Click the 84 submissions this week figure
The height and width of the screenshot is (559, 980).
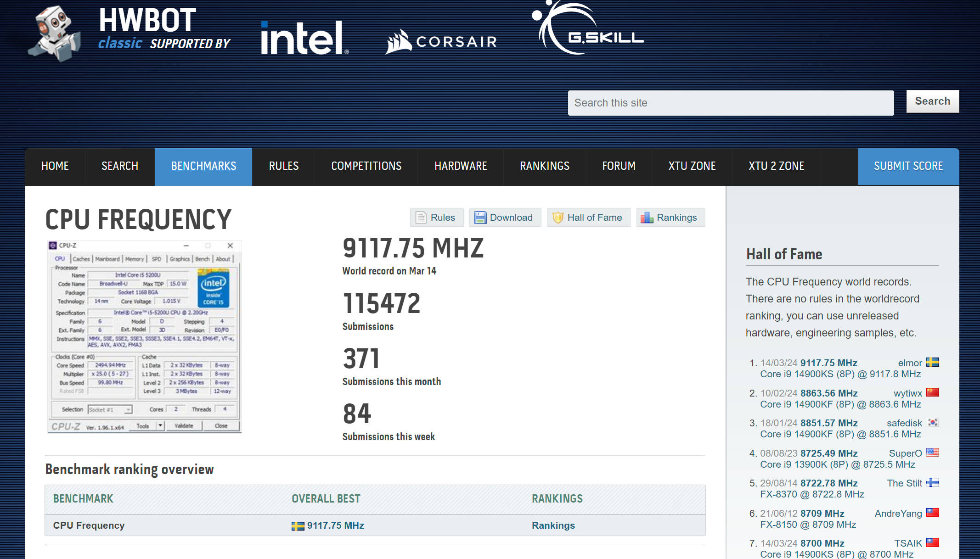point(357,414)
